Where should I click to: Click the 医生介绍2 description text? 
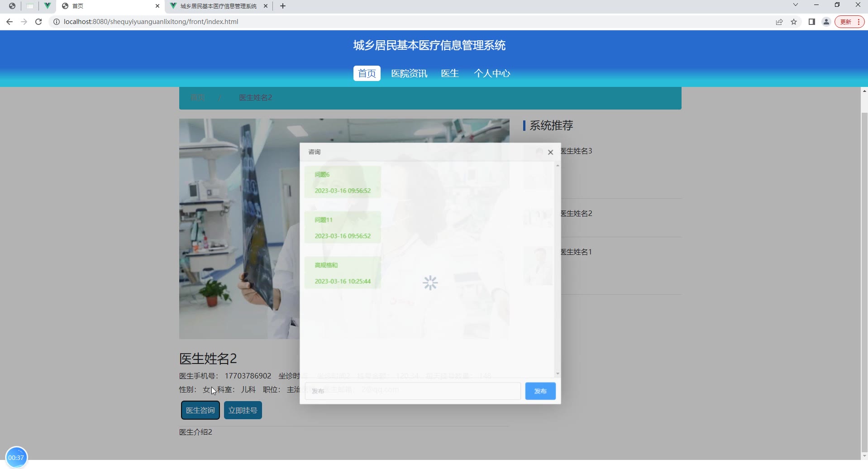click(196, 432)
